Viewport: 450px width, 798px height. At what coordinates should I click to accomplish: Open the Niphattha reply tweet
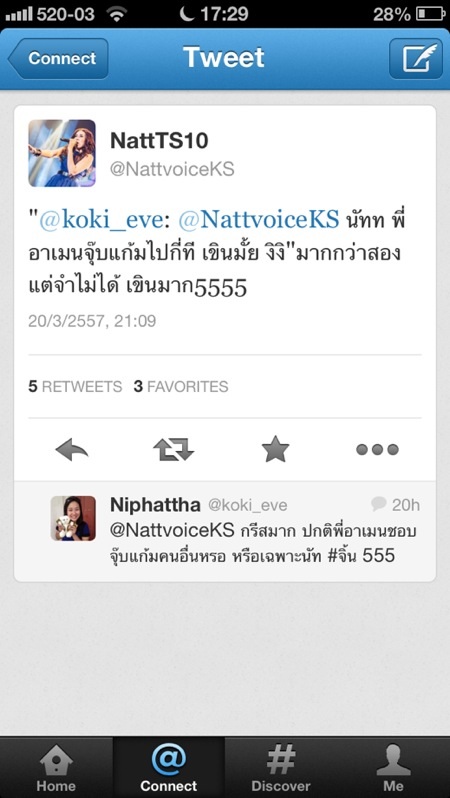pos(224,531)
